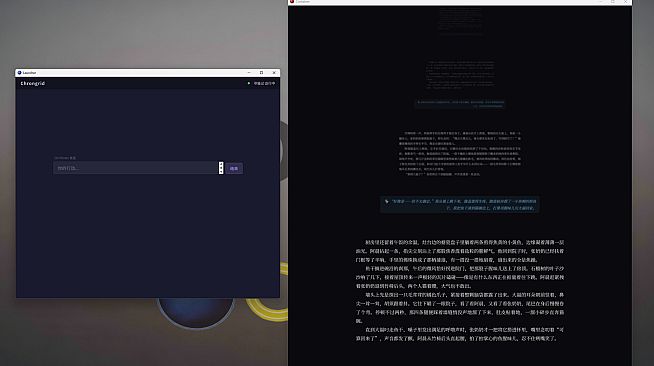Click the up arrow on input stepper

(221, 165)
